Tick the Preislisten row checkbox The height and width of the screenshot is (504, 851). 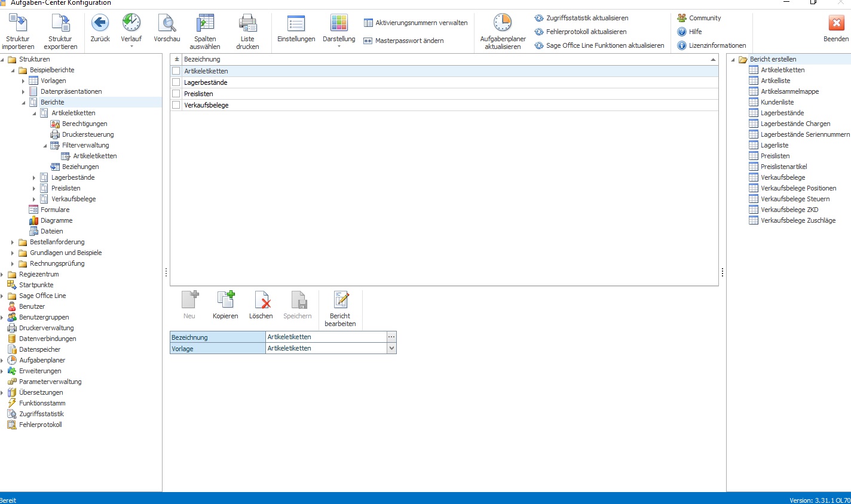(x=176, y=94)
